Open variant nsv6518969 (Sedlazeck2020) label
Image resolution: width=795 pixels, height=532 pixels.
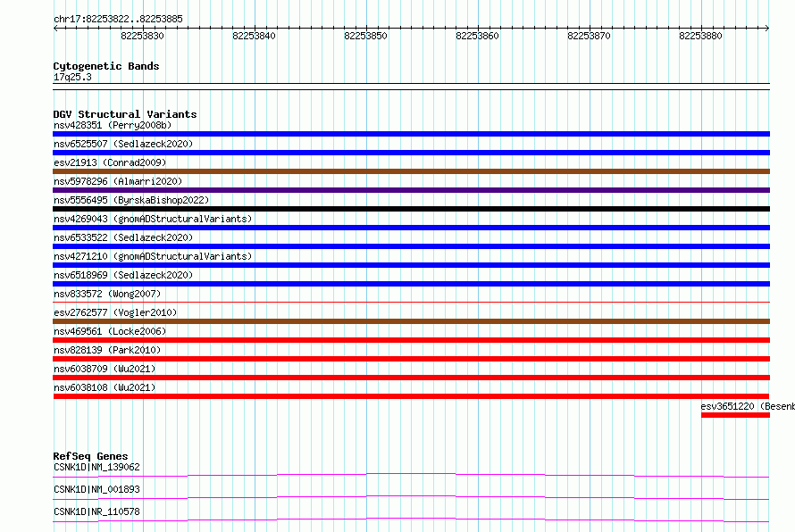click(x=123, y=275)
